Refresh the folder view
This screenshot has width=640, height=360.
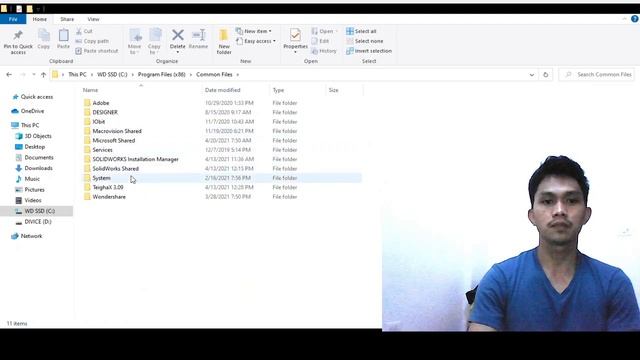[546, 75]
